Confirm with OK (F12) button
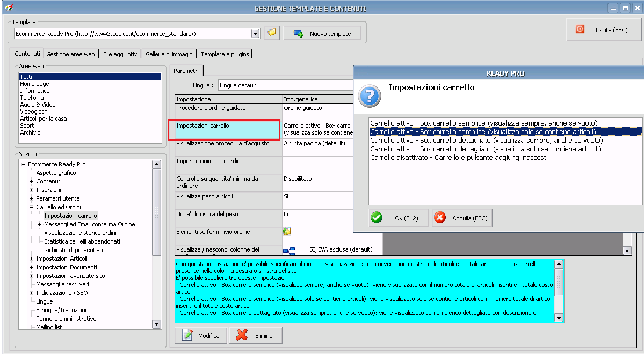The height and width of the screenshot is (354, 644). (399, 218)
